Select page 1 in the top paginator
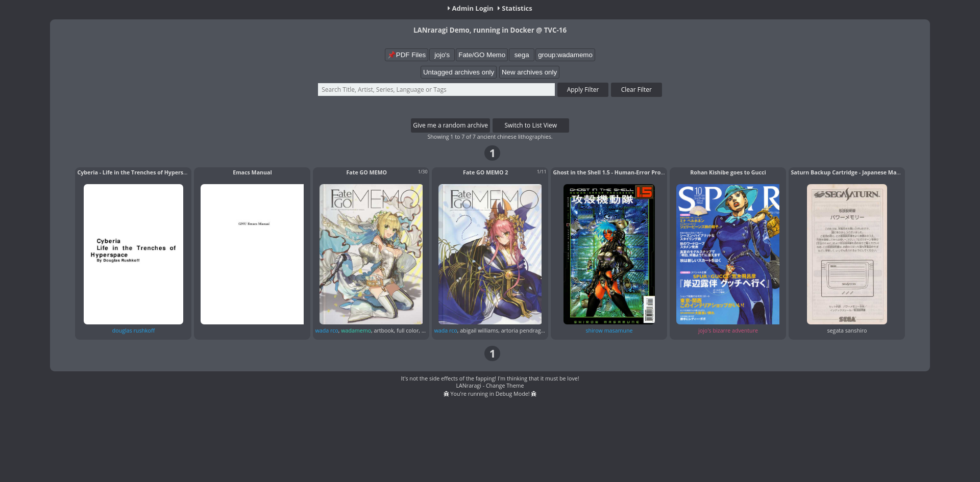This screenshot has width=980, height=482. [x=492, y=153]
